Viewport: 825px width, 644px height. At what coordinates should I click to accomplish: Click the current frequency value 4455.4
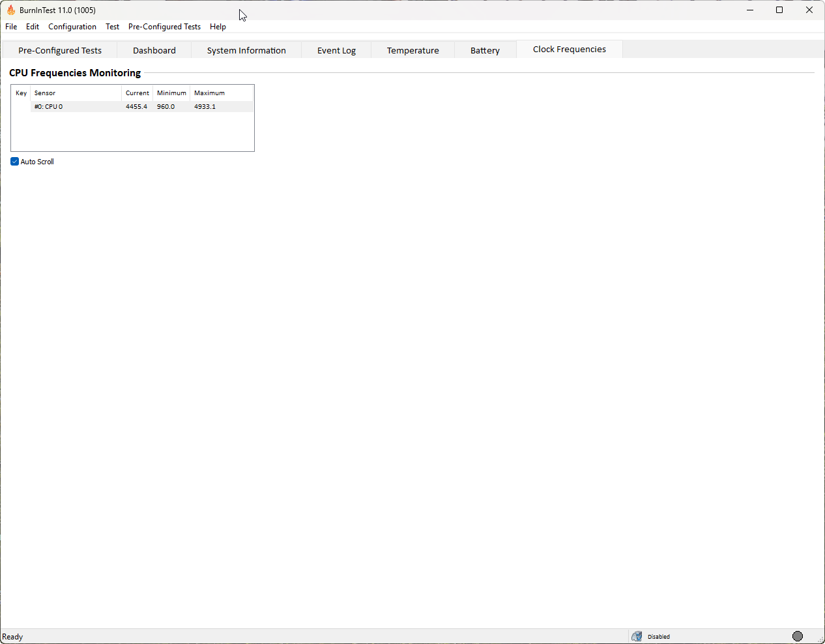(x=136, y=106)
